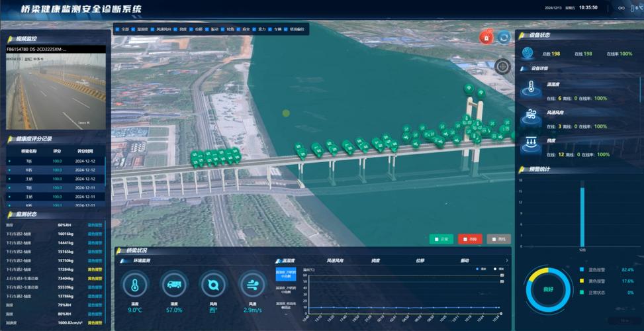Click the blue refresh icon on map

click(x=504, y=38)
